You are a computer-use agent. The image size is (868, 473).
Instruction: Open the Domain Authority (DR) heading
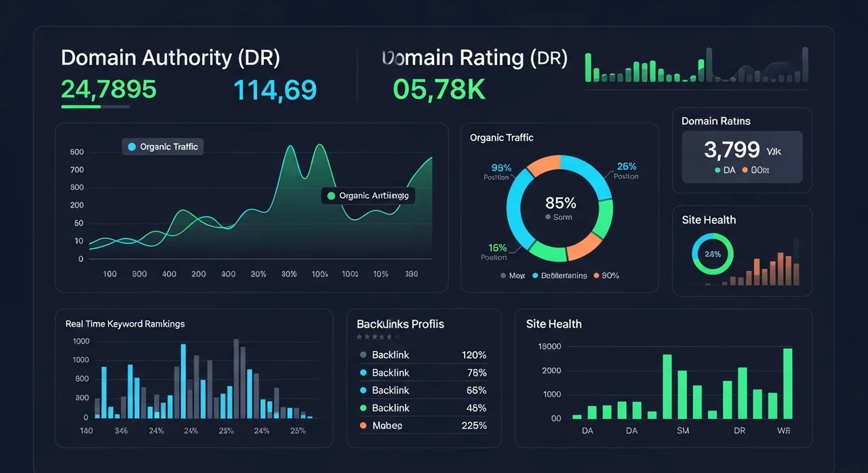pos(170,58)
